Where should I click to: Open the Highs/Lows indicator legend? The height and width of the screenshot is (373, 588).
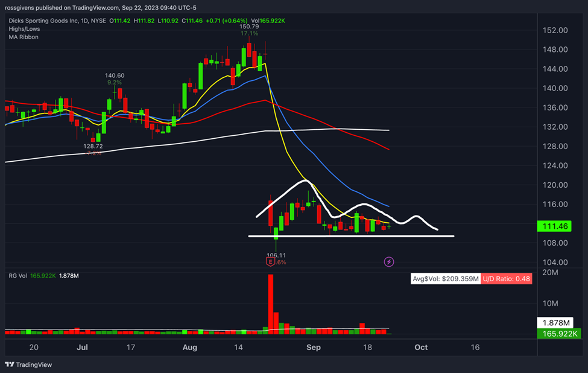(x=24, y=29)
